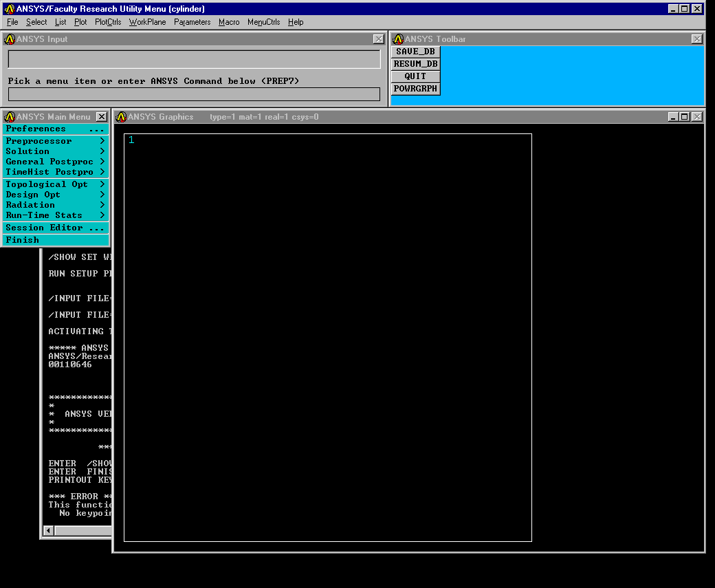Click the QUIT toolbar button
The image size is (715, 588).
pyautogui.click(x=415, y=76)
